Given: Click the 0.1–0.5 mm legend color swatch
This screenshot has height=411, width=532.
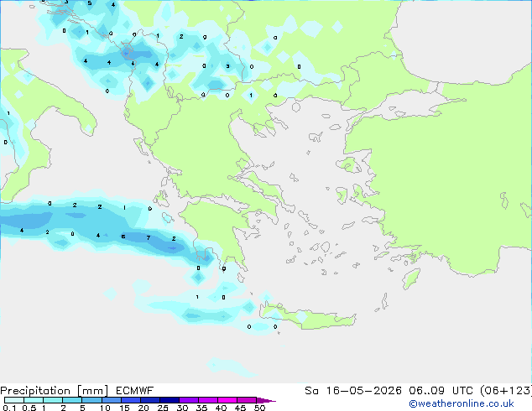Looking at the screenshot, I should [x=14, y=400].
